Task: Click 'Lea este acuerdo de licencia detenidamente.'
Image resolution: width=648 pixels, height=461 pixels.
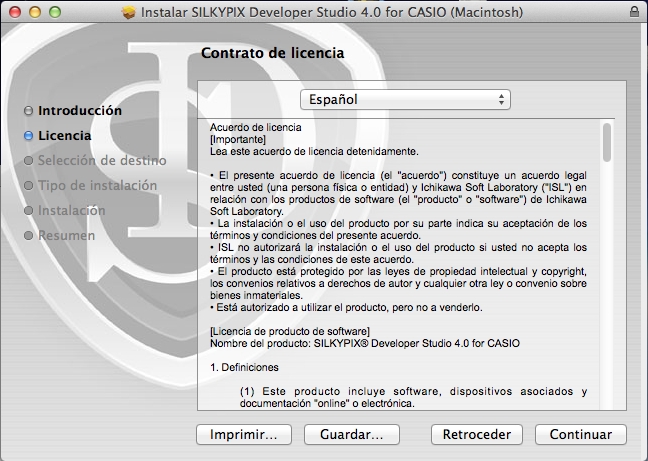Action: click(x=314, y=151)
